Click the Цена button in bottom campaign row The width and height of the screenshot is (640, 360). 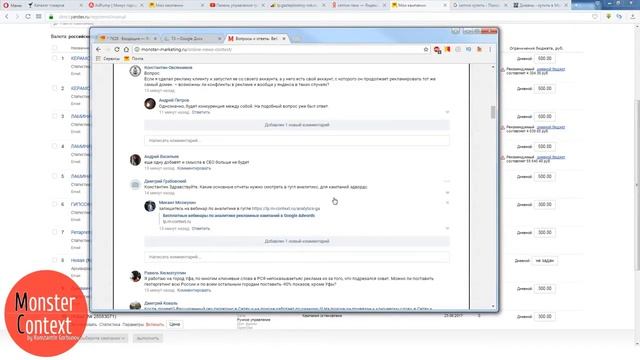(x=175, y=324)
